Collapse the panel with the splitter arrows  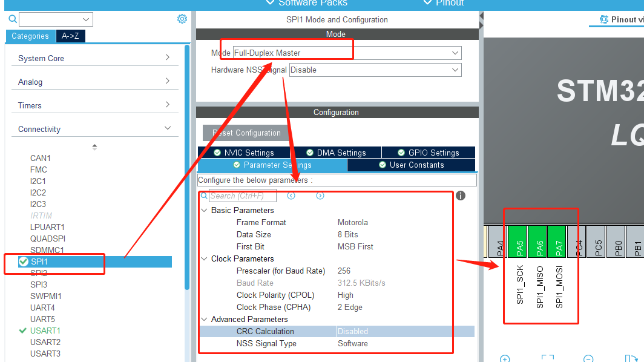click(481, 20)
